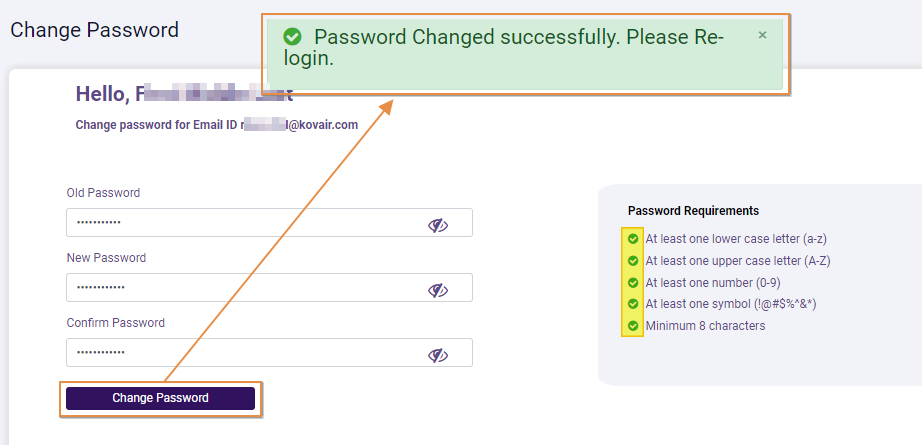Click the Change Password page title
Viewport: 922px width, 445px height.
click(94, 30)
